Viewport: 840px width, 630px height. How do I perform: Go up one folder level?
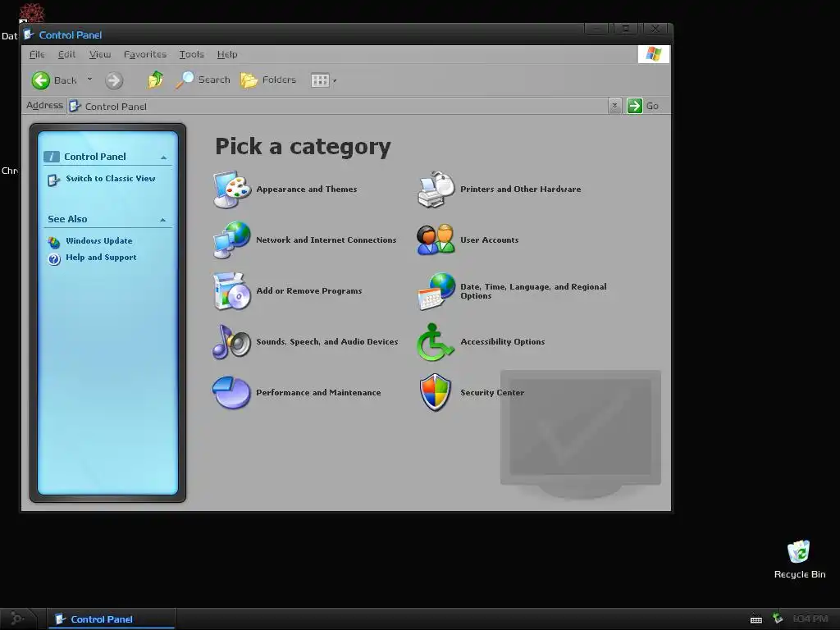click(x=155, y=80)
